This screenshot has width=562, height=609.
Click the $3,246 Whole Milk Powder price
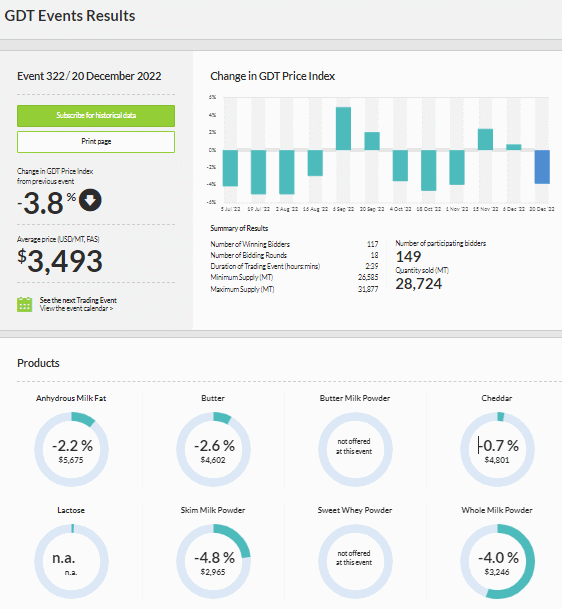pos(497,572)
